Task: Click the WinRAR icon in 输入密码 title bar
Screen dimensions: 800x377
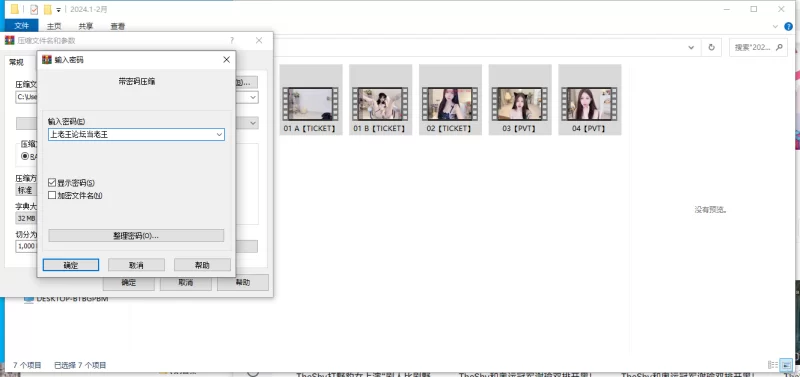Action: point(46,60)
